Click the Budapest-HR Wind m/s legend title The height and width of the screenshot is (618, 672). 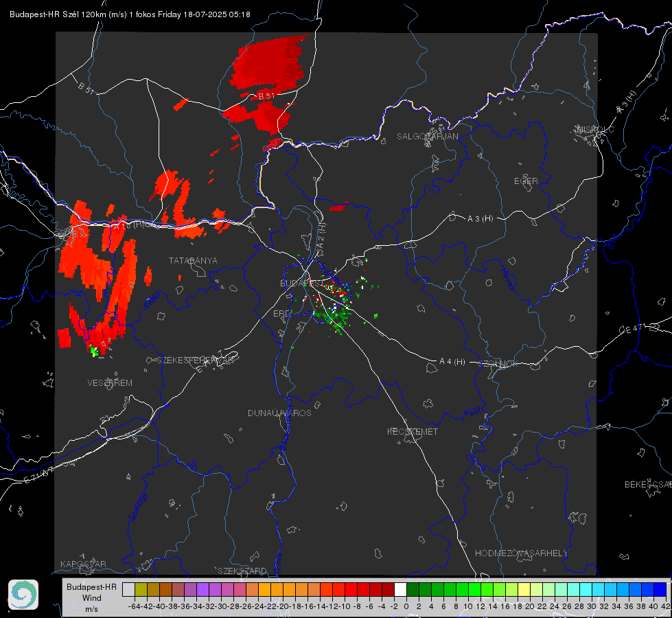click(91, 597)
